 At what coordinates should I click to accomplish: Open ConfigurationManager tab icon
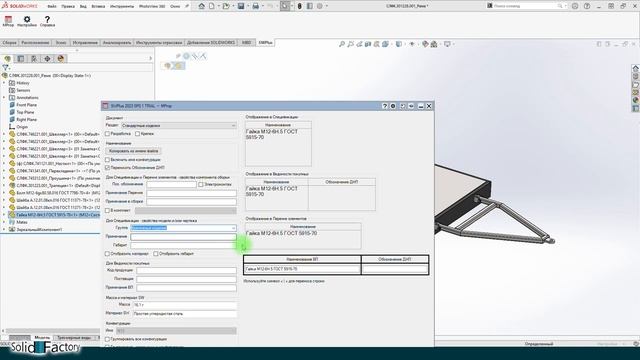[34, 59]
